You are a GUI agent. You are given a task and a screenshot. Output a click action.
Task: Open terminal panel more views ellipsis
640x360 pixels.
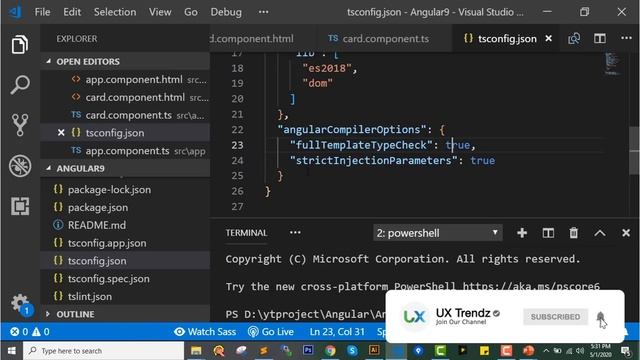tap(295, 233)
